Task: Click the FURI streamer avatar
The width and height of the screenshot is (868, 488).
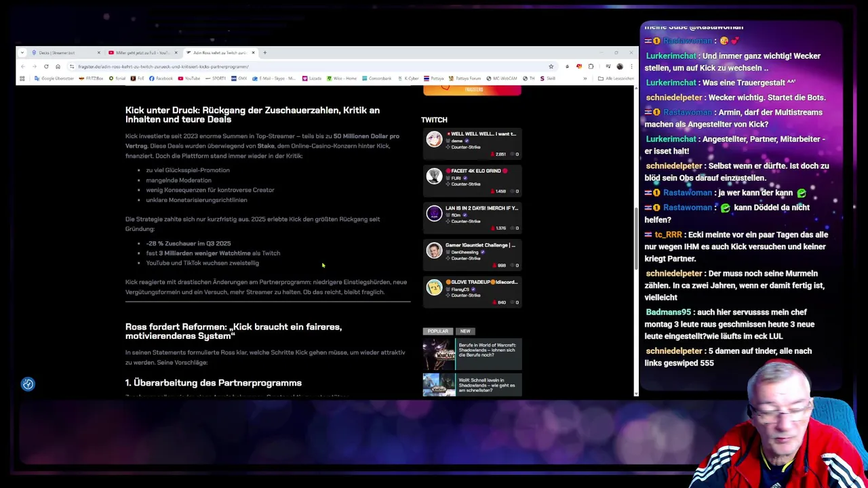Action: pos(434,176)
